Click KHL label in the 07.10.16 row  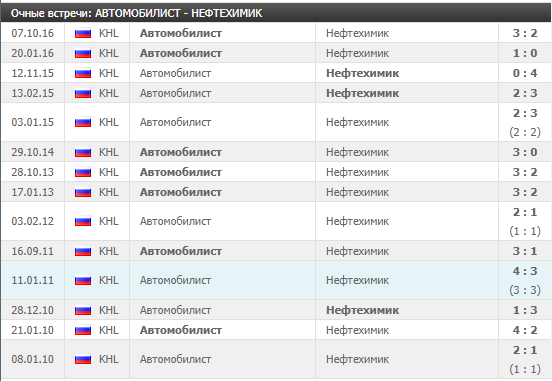click(x=109, y=33)
